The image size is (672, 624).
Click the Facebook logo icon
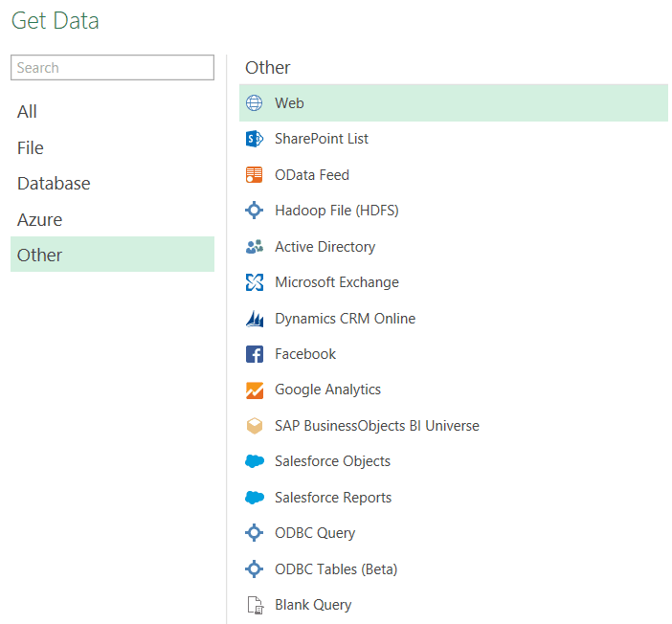(x=254, y=354)
